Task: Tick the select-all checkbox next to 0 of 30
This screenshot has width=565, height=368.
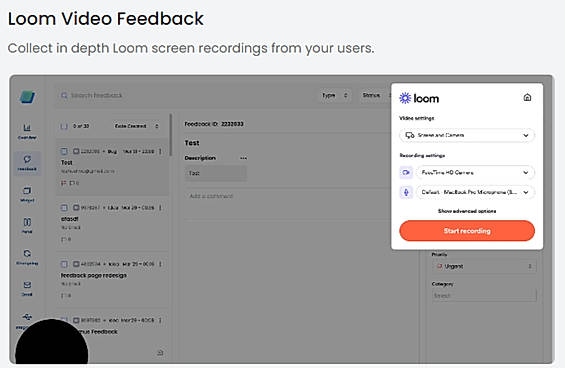Action: (64, 126)
